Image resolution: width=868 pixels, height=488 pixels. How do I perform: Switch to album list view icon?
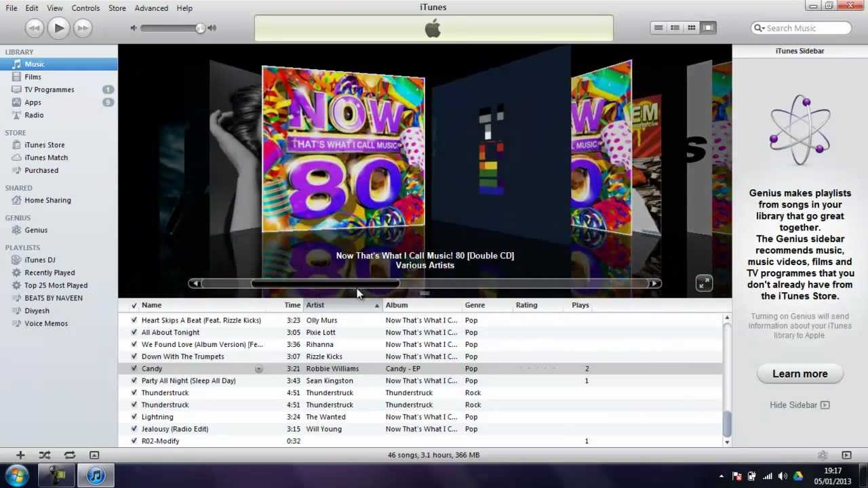click(675, 28)
